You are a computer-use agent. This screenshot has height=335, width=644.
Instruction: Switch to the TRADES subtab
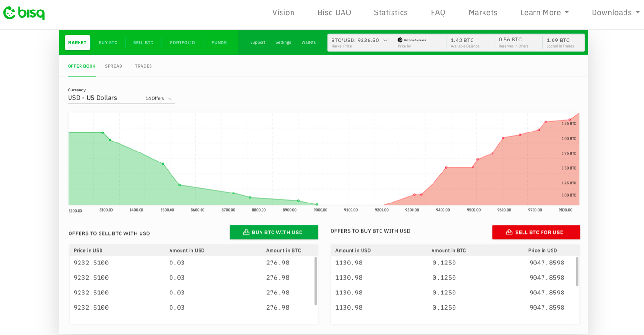pyautogui.click(x=143, y=66)
